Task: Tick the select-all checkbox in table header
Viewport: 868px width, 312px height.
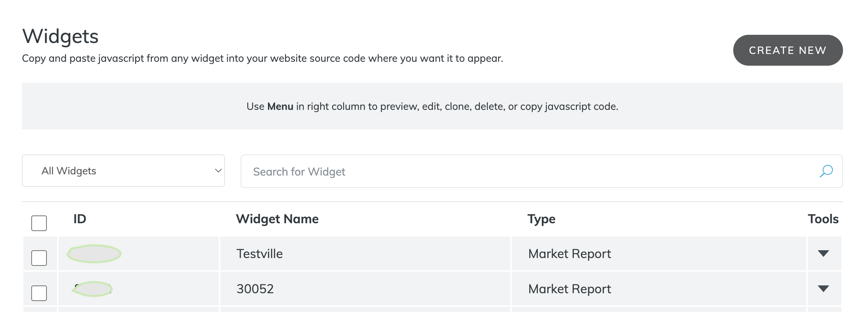Action: click(39, 223)
